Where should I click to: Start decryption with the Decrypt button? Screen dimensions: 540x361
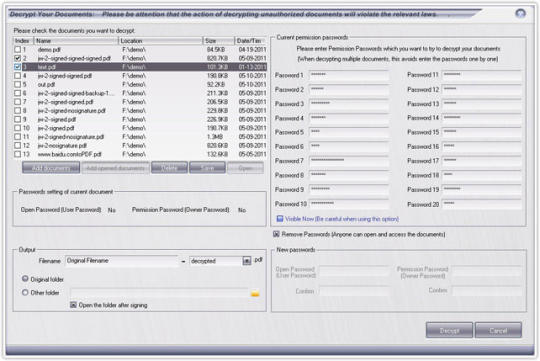[449, 330]
